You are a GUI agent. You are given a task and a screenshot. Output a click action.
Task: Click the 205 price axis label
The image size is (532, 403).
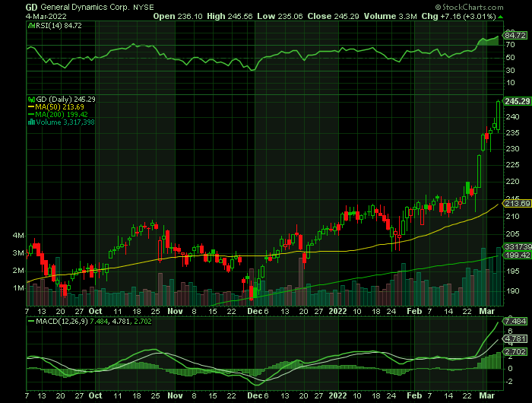512,234
